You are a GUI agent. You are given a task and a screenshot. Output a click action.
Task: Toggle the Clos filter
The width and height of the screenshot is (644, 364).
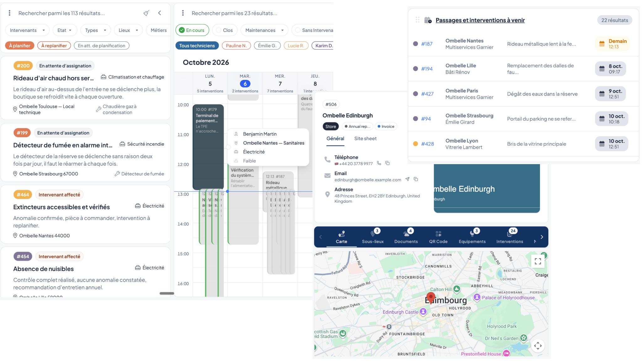pyautogui.click(x=224, y=30)
